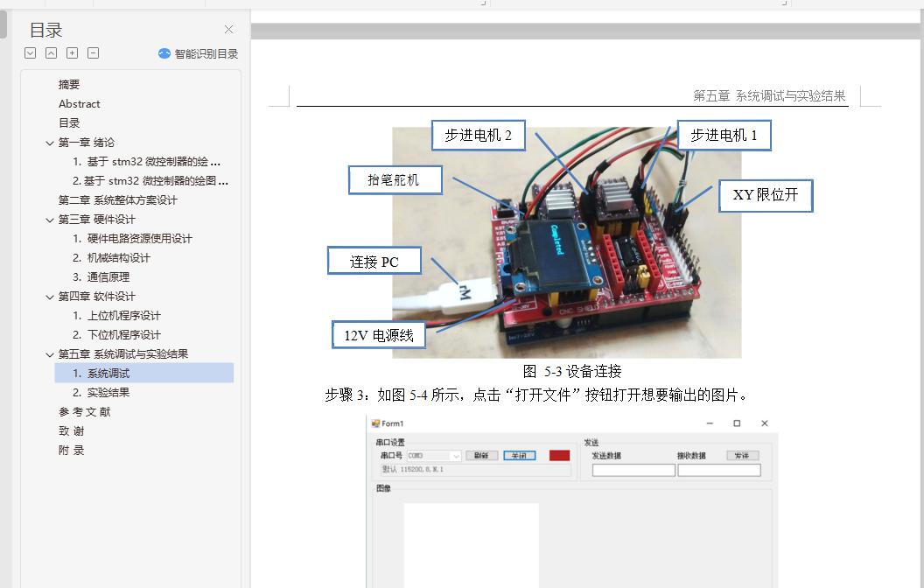This screenshot has height=588, width=924.
Task: Click the page header 第五章 系统调试与实验结果
Action: (x=769, y=96)
